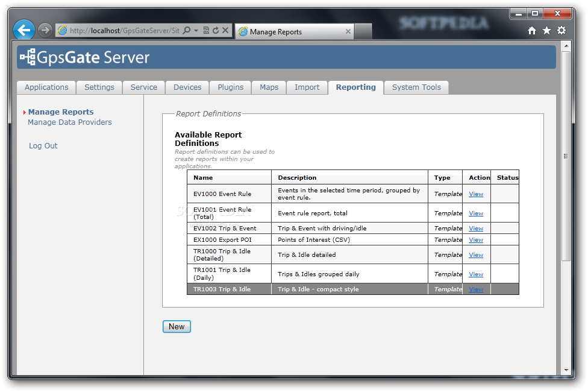Select the Reporting tab
This screenshot has height=392, width=588.
(356, 87)
